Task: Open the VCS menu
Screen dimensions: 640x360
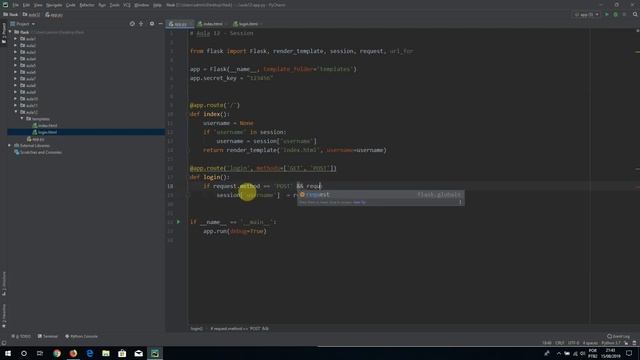Action: [127, 5]
